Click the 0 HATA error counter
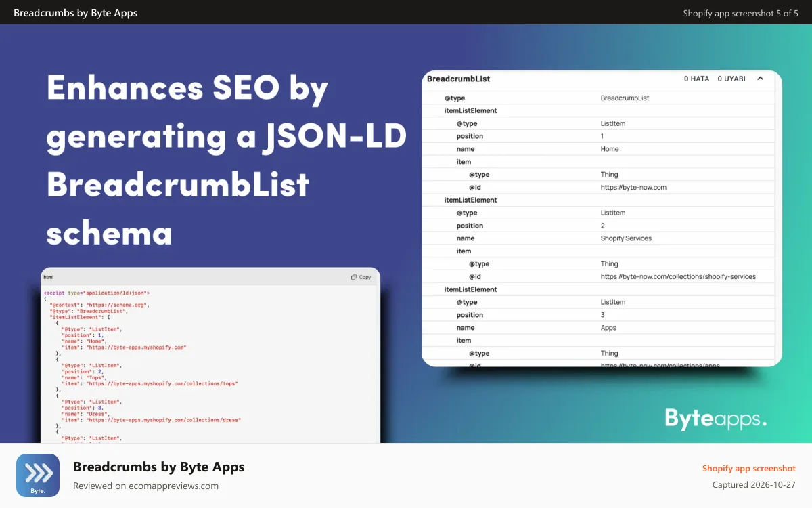The width and height of the screenshot is (812, 508). 696,79
